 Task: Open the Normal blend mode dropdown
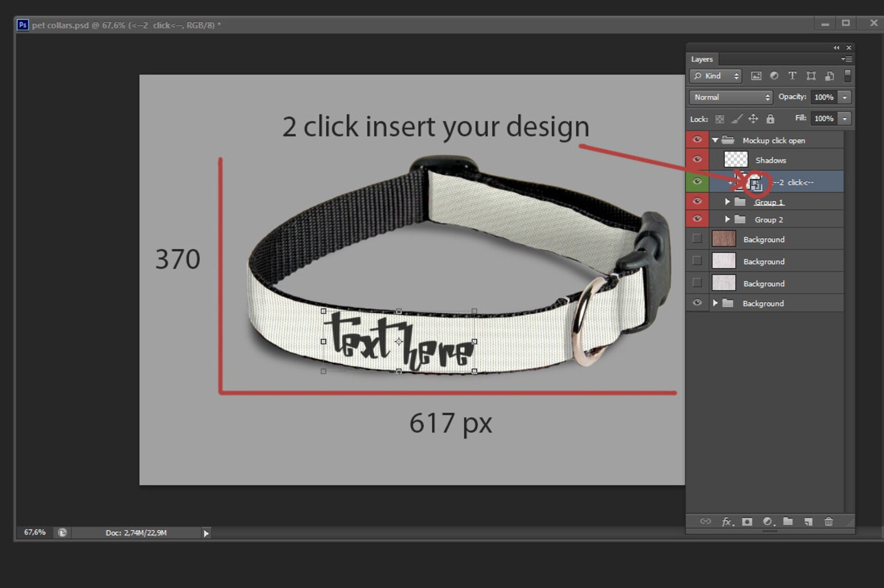730,97
